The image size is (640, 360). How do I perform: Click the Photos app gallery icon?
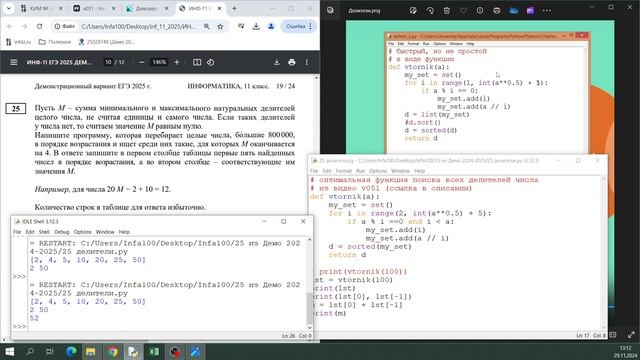pyautogui.click(x=330, y=10)
